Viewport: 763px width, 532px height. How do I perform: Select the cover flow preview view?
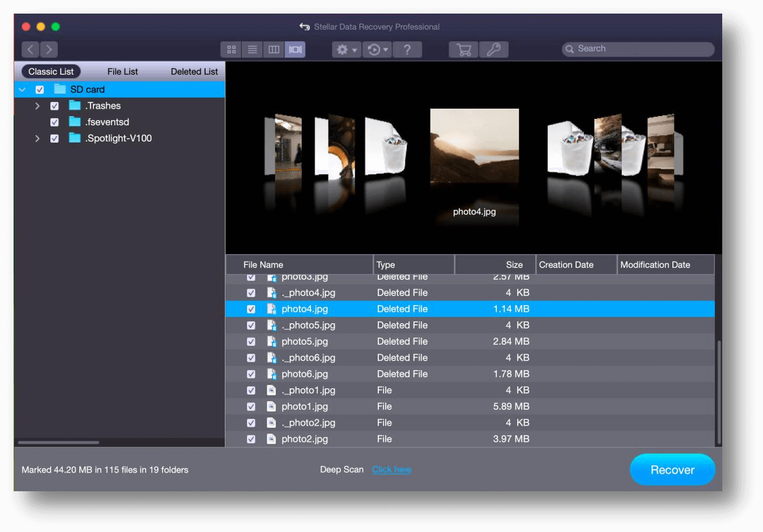pos(295,49)
